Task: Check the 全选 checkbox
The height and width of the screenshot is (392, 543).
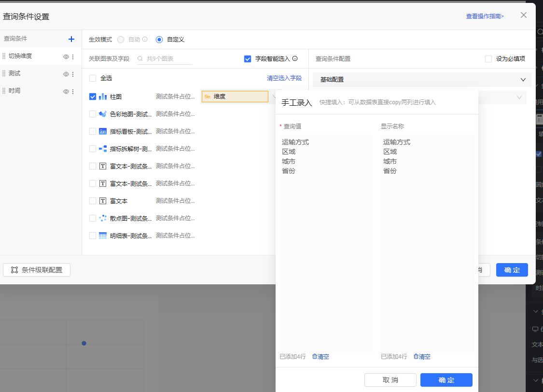Action: click(93, 78)
